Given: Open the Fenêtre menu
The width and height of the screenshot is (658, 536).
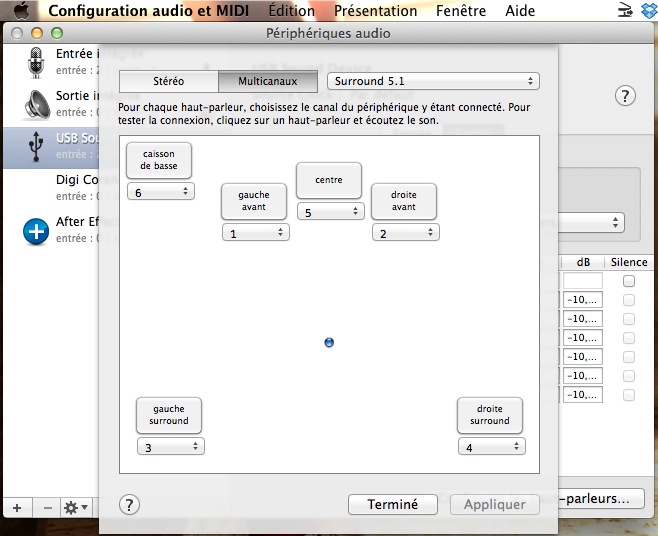Looking at the screenshot, I should point(461,10).
